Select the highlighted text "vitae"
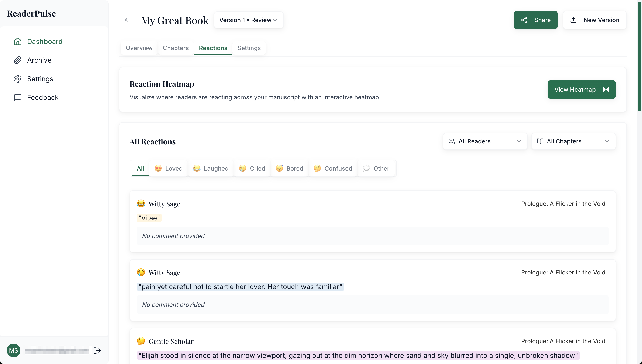Screen dimensions: 642x364 pos(149,218)
